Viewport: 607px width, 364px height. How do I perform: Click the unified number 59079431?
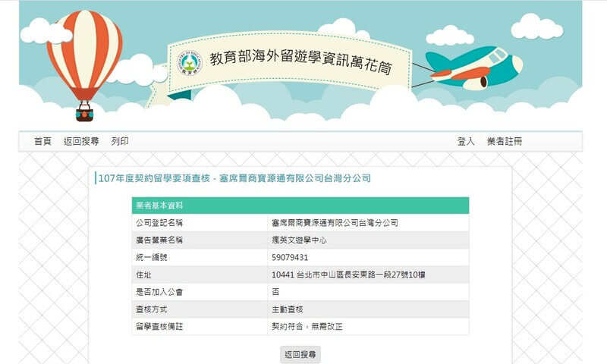tap(290, 258)
